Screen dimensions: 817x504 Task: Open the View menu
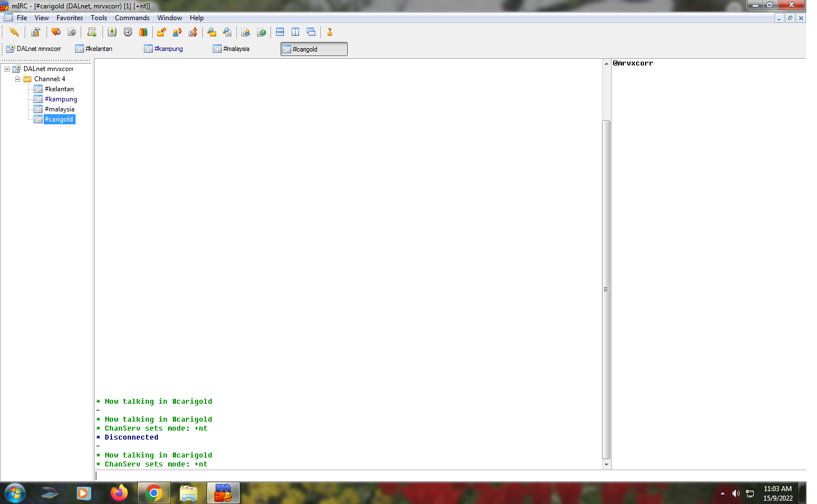tap(41, 18)
